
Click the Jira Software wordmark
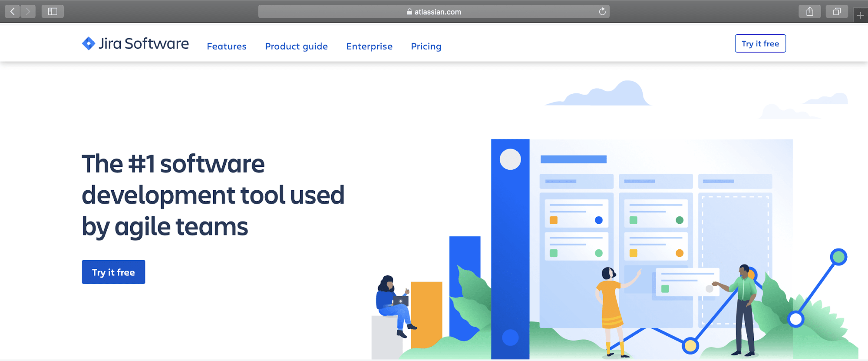[144, 43]
